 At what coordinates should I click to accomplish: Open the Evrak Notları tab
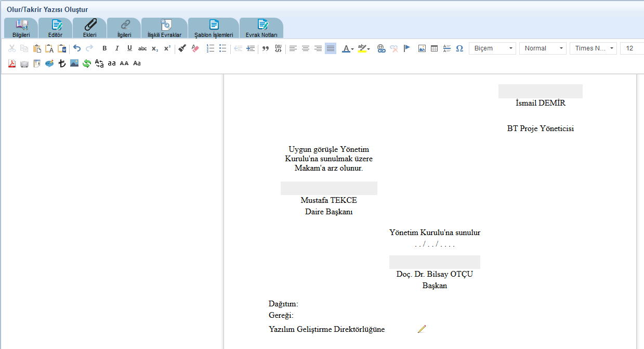(261, 28)
